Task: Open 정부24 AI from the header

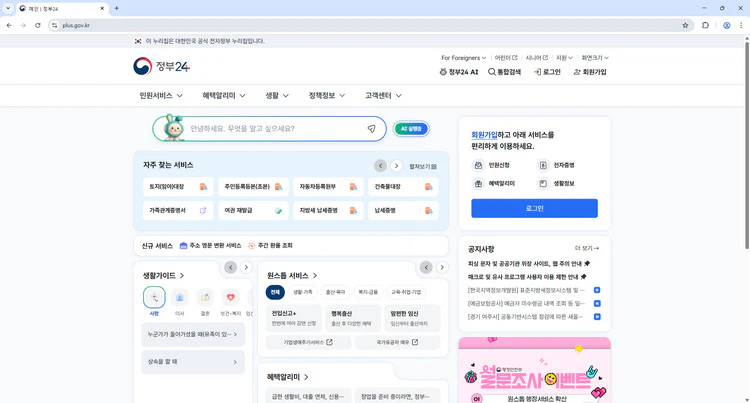Action: [459, 72]
